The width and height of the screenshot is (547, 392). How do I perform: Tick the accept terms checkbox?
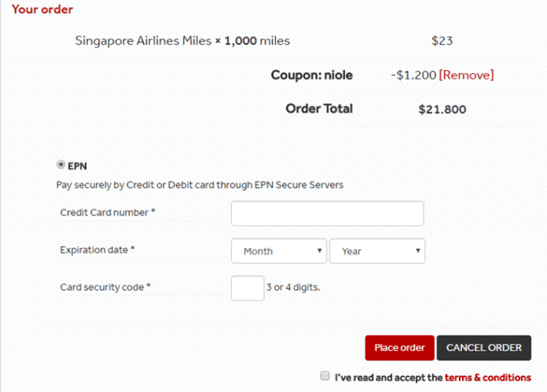pos(325,376)
